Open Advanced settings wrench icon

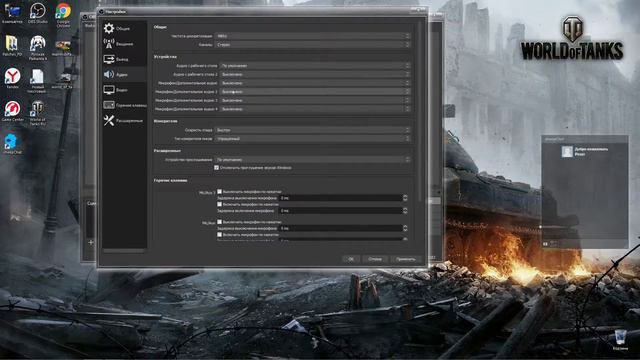109,120
